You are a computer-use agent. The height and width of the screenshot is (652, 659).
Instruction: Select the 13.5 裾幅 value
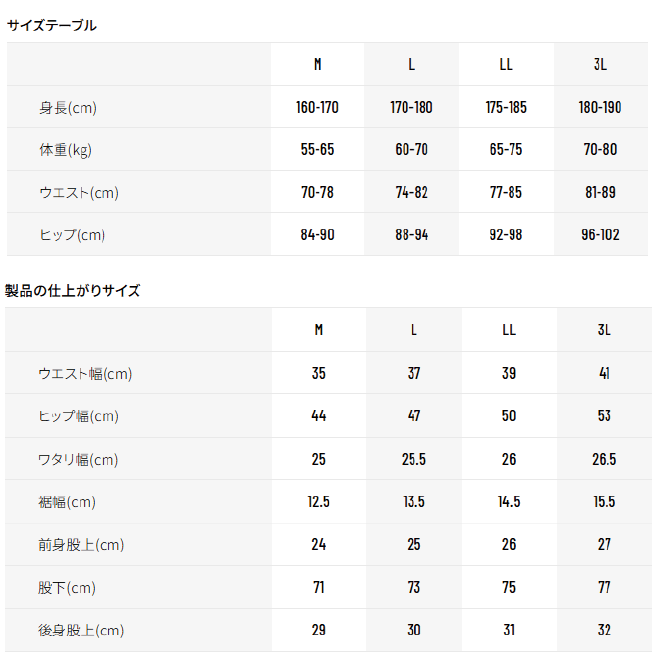414,503
